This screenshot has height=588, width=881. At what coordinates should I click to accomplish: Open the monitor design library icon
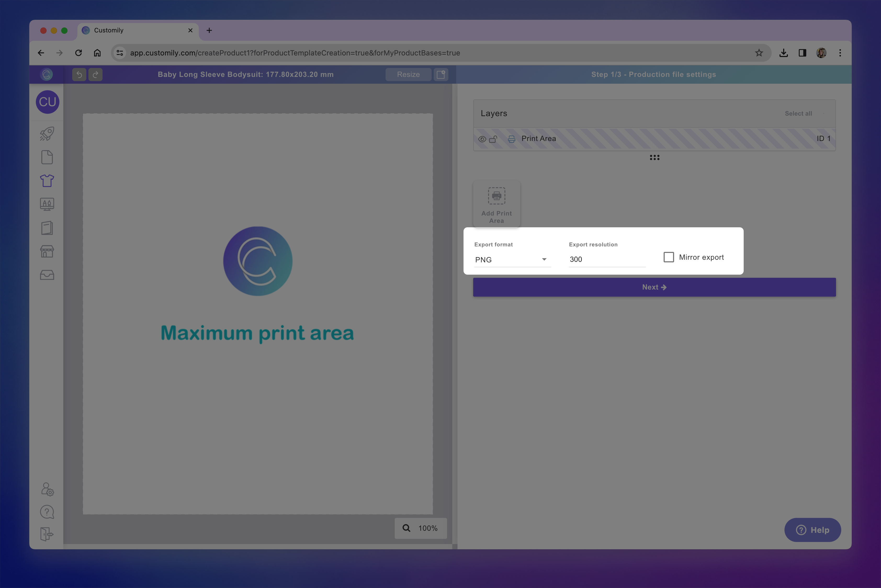coord(47,204)
